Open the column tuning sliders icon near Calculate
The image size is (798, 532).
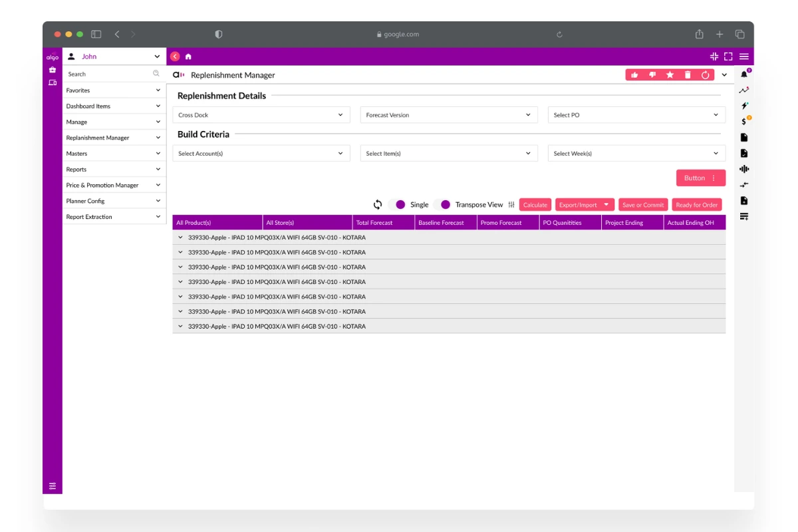pyautogui.click(x=511, y=205)
